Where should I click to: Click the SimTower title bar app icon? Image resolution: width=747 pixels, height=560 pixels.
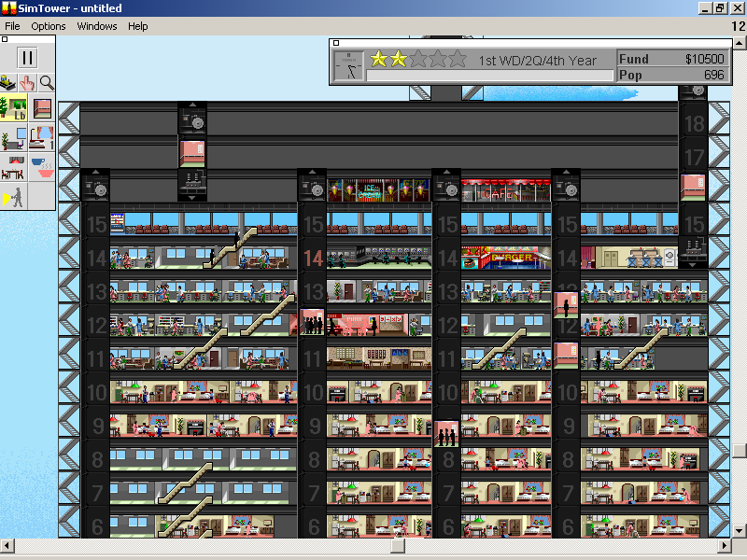point(8,8)
